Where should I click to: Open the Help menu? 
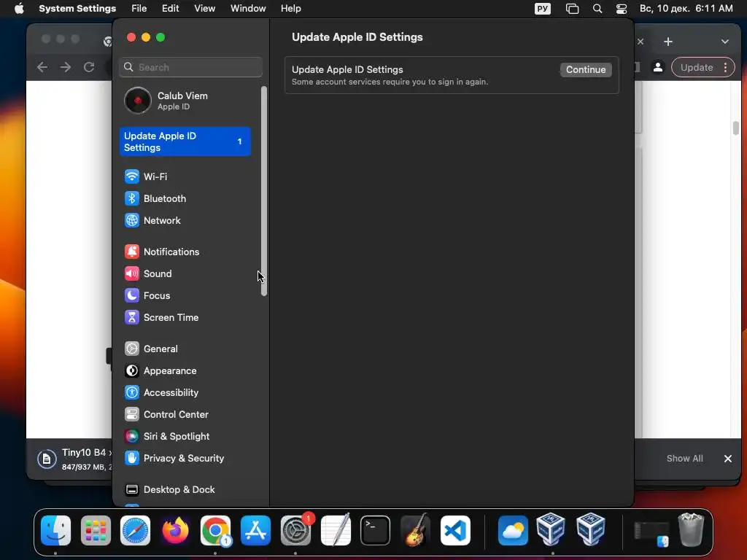[290, 9]
